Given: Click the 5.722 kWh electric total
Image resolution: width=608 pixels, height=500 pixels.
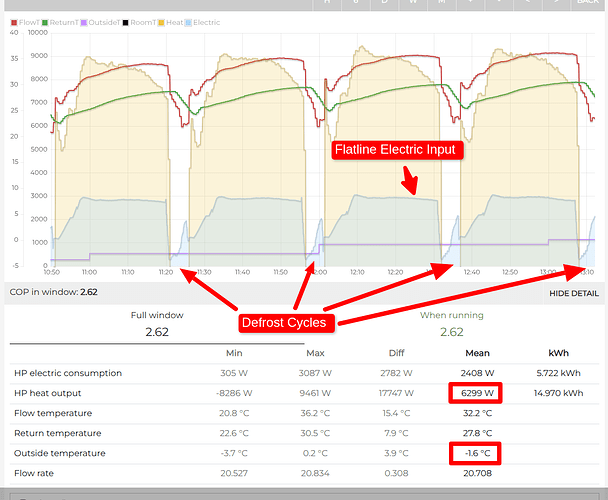Looking at the screenshot, I should click(x=558, y=373).
